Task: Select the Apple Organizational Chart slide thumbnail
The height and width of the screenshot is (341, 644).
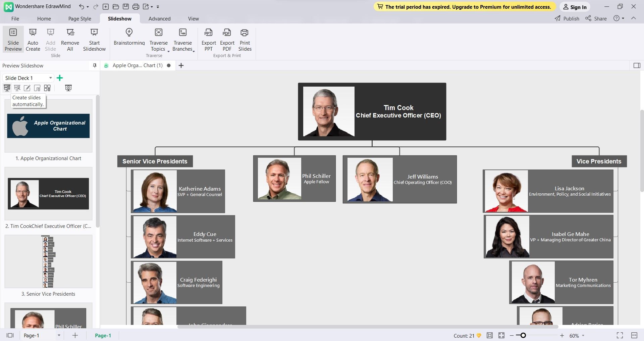Action: pyautogui.click(x=48, y=126)
